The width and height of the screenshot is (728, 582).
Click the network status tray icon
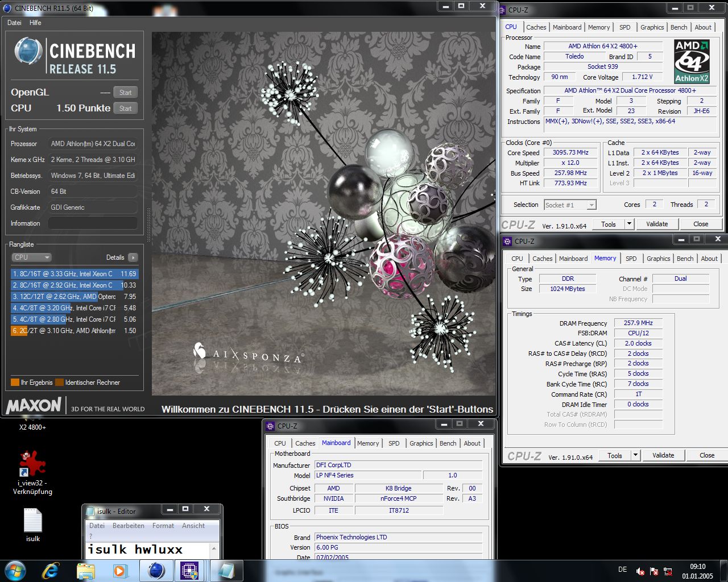click(668, 571)
